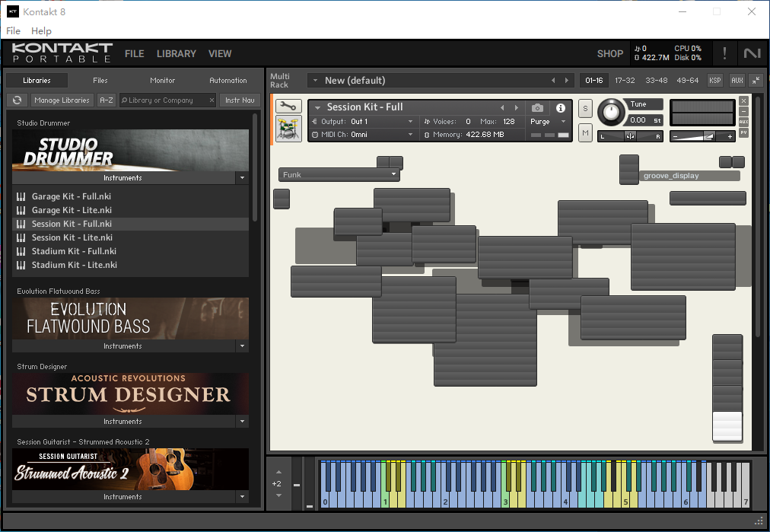Load next multi with right arrow
Viewport: 770px width, 532px height.
pos(567,80)
